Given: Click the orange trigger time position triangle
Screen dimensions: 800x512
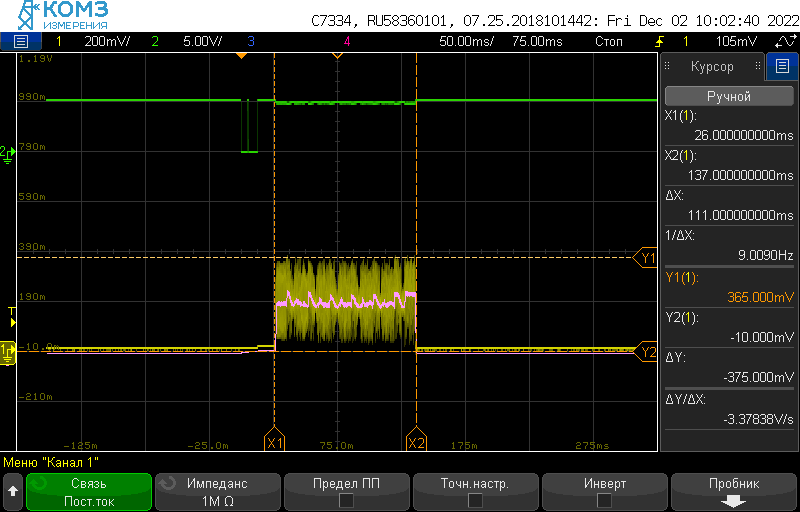Looking at the screenshot, I should click(242, 56).
